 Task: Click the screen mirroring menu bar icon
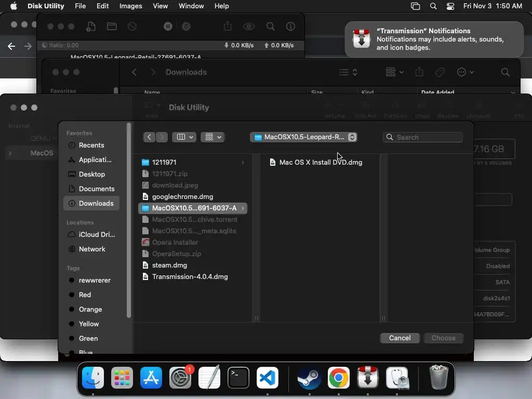coord(415,6)
